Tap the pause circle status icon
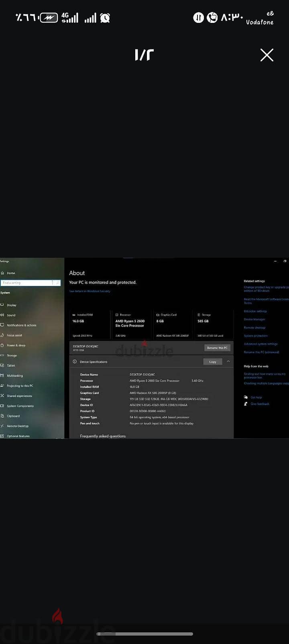 point(198,18)
